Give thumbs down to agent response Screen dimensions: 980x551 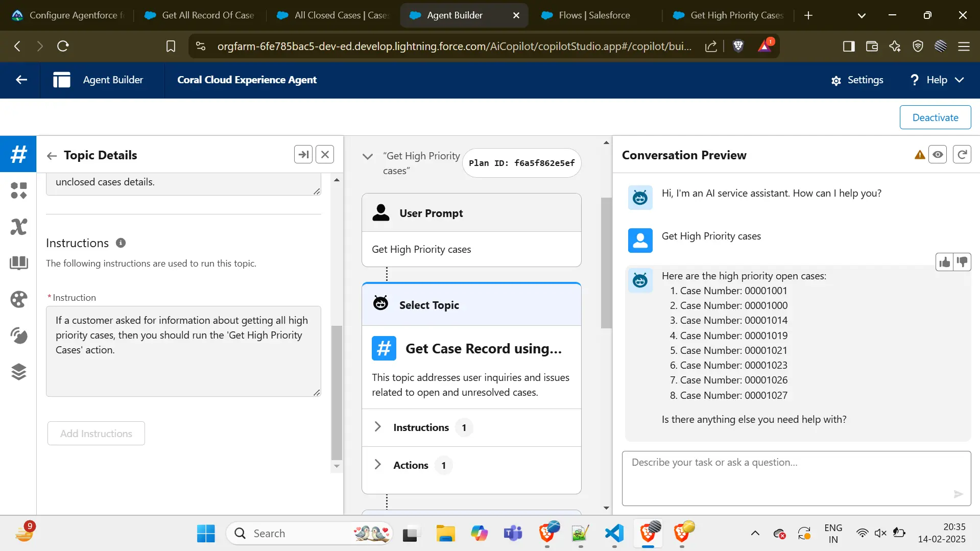coord(962,262)
